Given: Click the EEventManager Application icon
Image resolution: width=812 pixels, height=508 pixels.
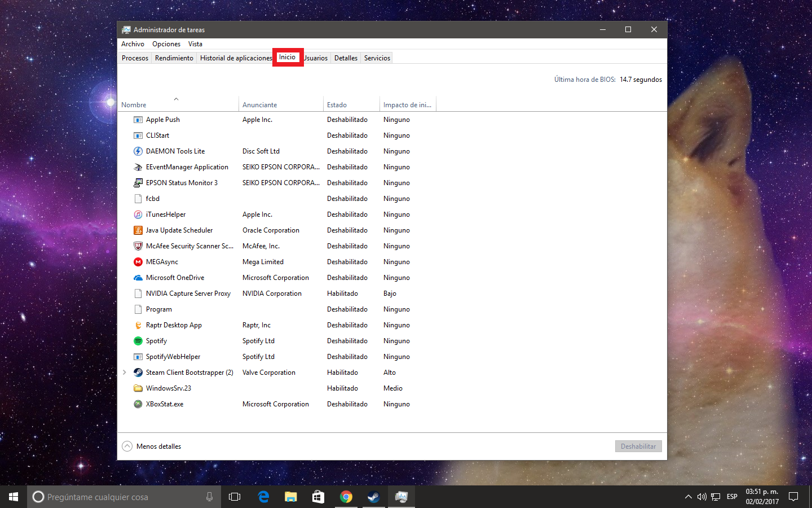Looking at the screenshot, I should 138,167.
